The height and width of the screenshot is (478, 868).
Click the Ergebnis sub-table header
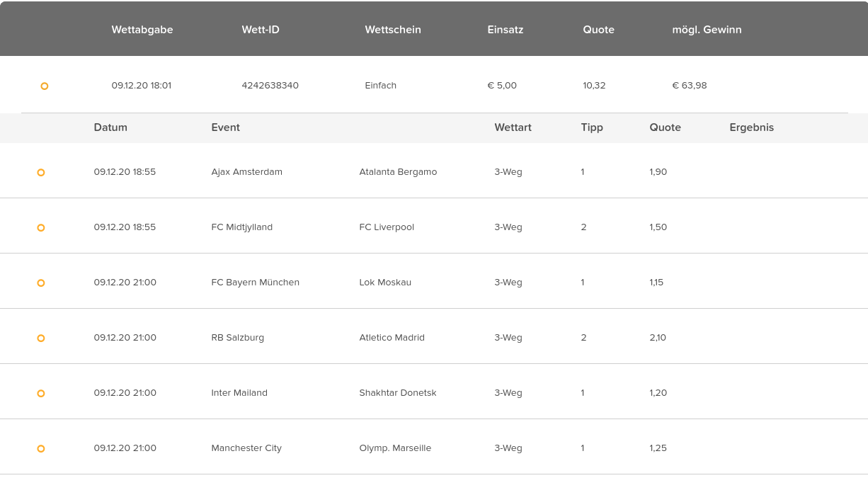coord(752,127)
